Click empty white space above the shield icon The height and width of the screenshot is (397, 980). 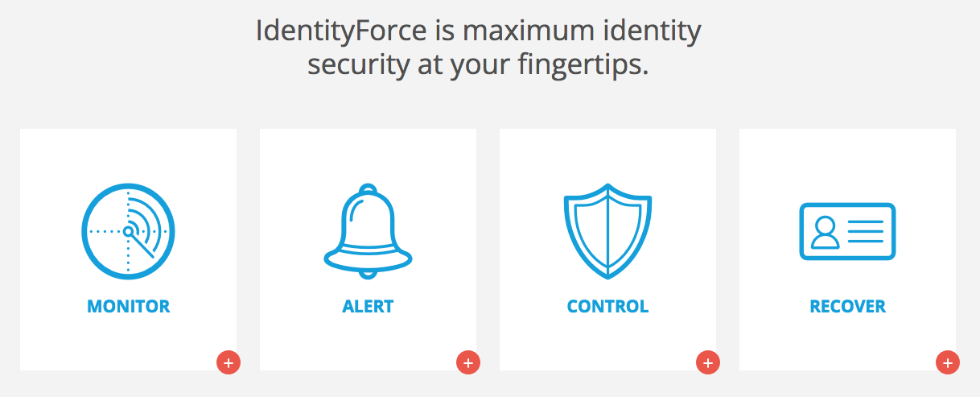pyautogui.click(x=607, y=155)
